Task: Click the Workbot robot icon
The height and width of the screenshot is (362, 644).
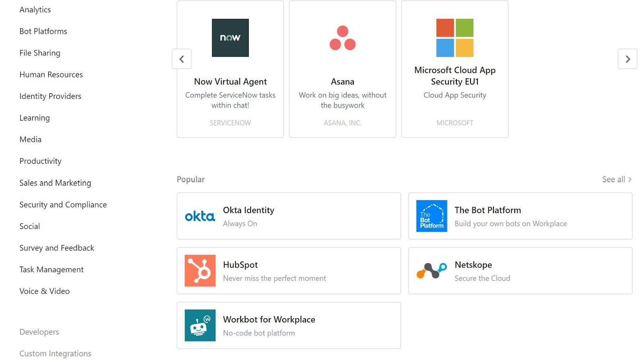Action: (200, 325)
